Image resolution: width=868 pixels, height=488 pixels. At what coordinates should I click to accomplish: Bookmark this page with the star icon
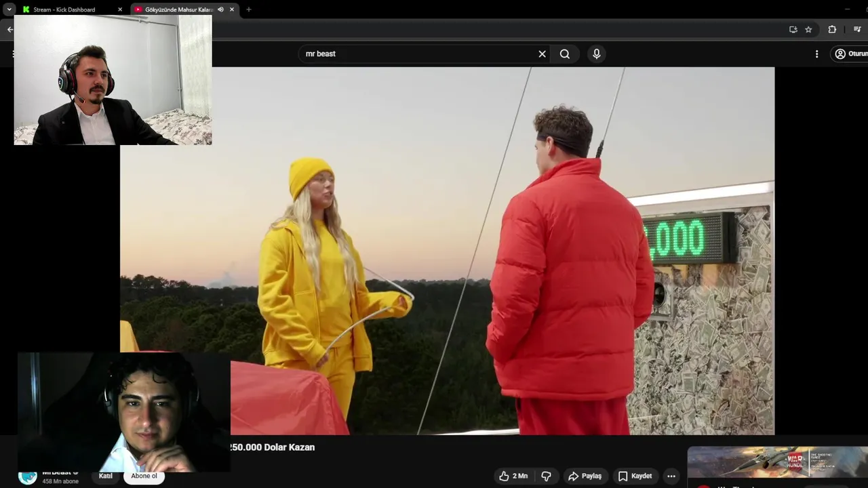tap(808, 29)
